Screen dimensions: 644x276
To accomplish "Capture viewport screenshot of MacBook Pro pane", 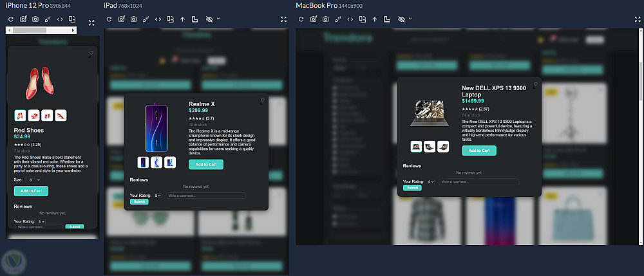I will (x=325, y=19).
